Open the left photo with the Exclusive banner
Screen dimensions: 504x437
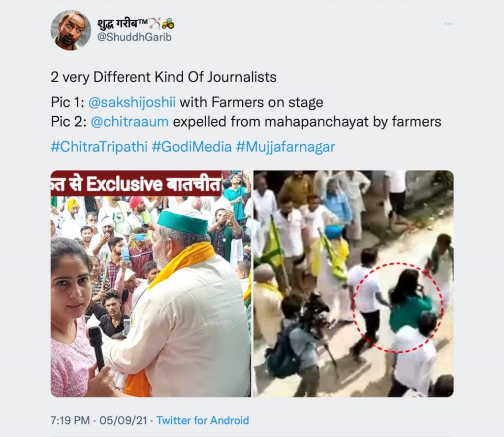tap(151, 296)
